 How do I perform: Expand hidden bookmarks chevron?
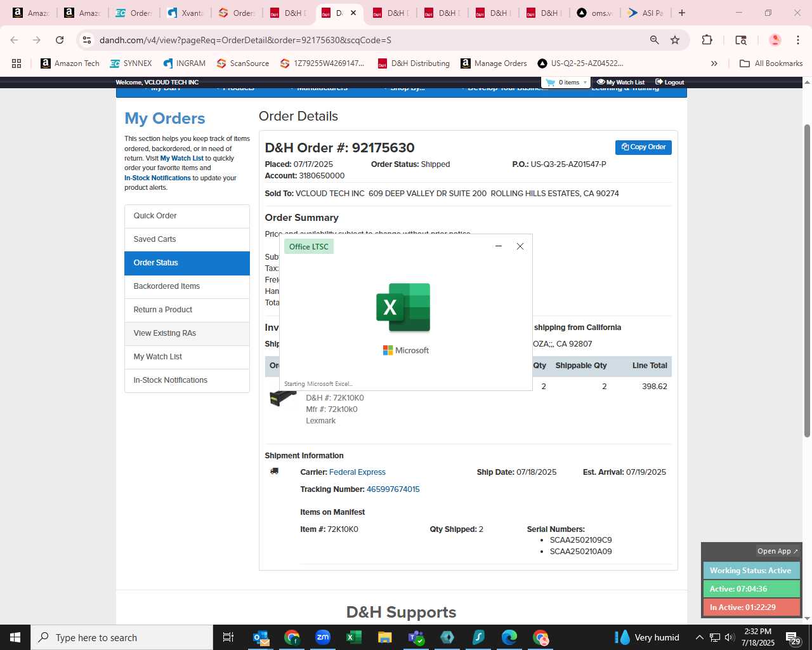pyautogui.click(x=714, y=63)
